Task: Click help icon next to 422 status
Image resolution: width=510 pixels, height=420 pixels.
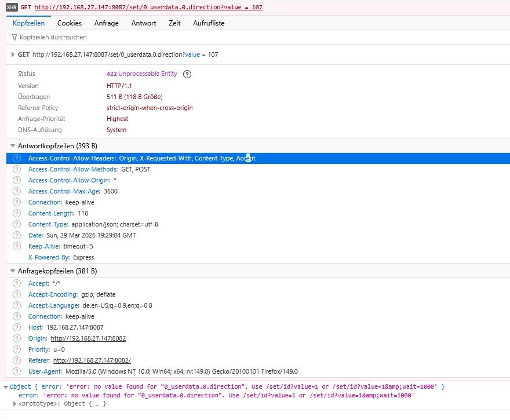Action: coord(187,74)
